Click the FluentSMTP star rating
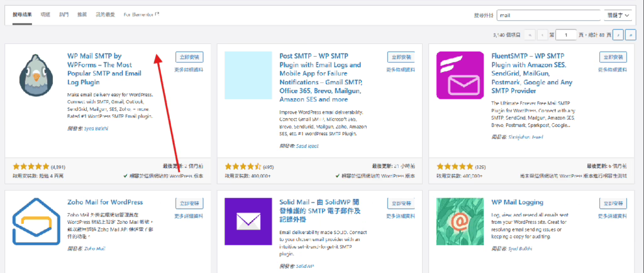 point(455,167)
